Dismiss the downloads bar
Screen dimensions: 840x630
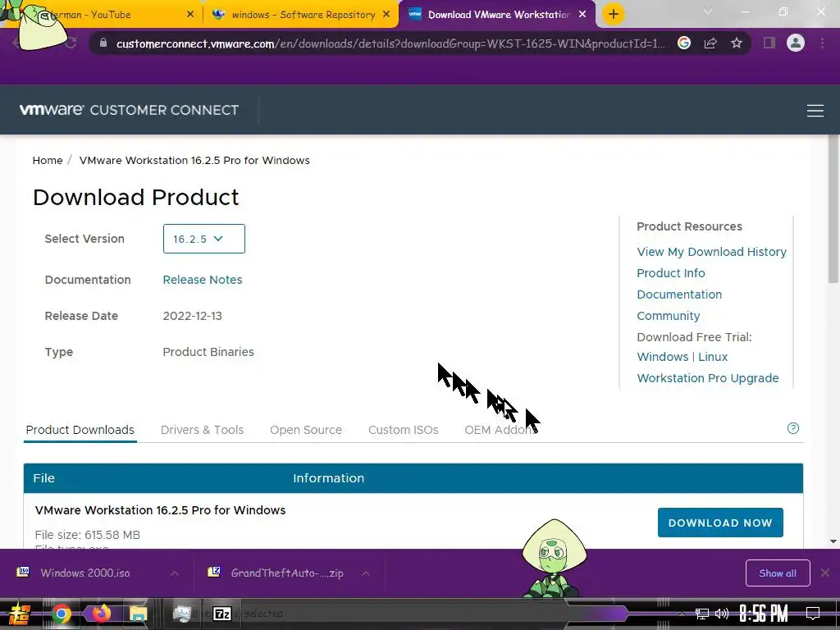pos(825,573)
